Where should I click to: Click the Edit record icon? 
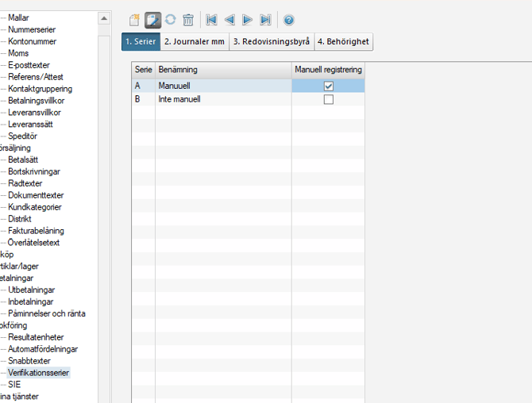[152, 20]
